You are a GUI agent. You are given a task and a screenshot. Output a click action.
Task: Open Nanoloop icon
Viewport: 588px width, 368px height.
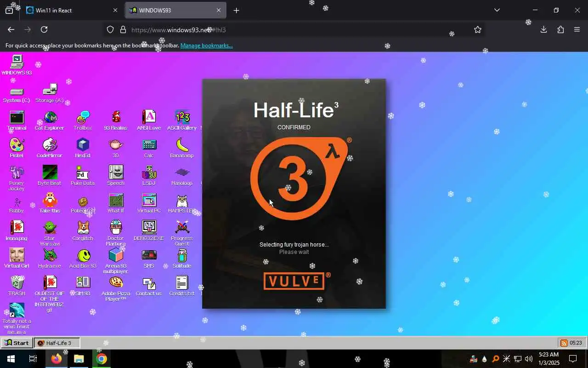point(182,176)
